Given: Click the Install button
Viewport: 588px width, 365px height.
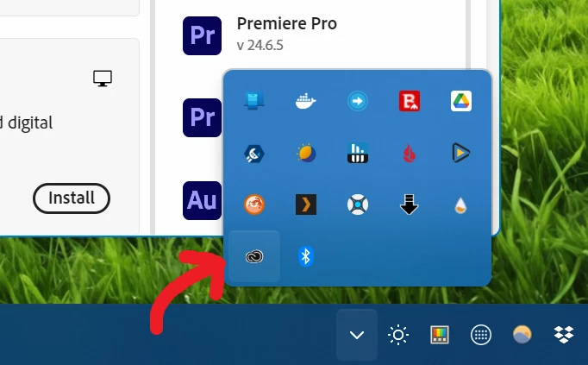Looking at the screenshot, I should tap(72, 198).
